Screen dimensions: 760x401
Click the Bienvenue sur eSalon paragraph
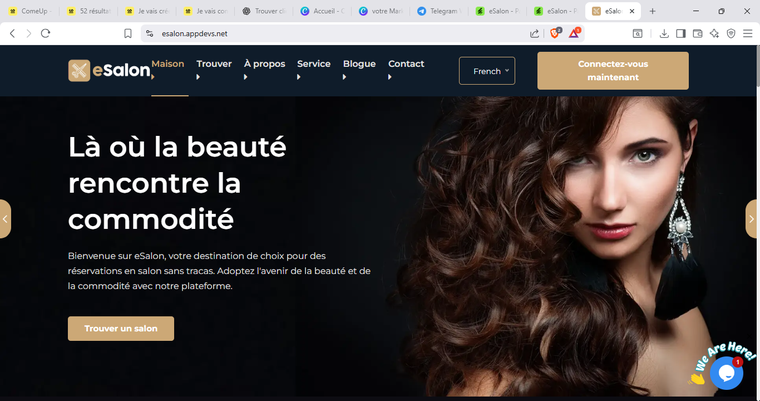[219, 271]
